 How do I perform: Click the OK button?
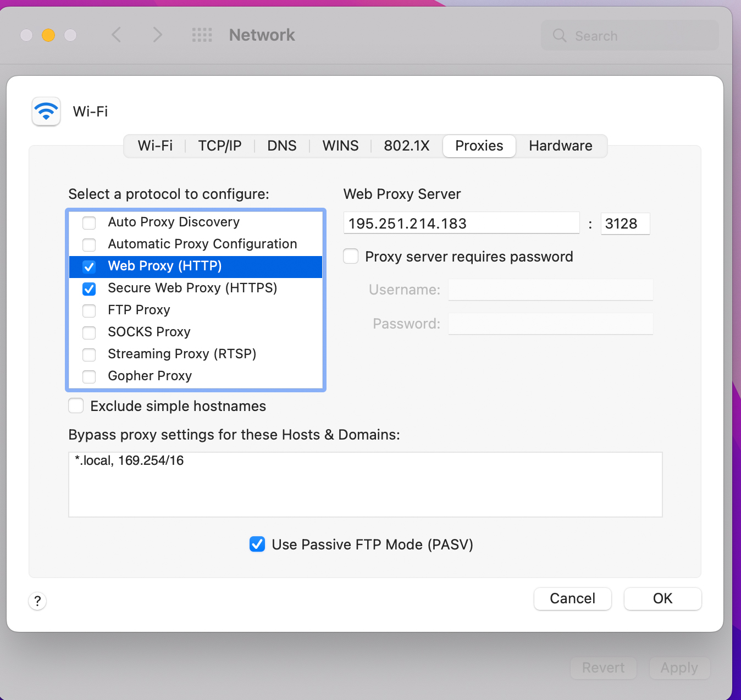[662, 598]
